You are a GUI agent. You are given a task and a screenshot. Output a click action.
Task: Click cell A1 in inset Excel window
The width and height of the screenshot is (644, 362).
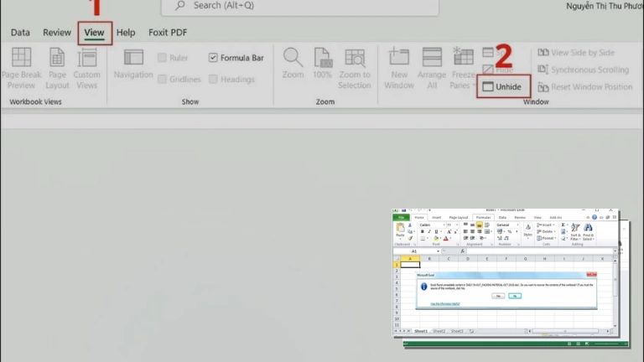coord(410,265)
